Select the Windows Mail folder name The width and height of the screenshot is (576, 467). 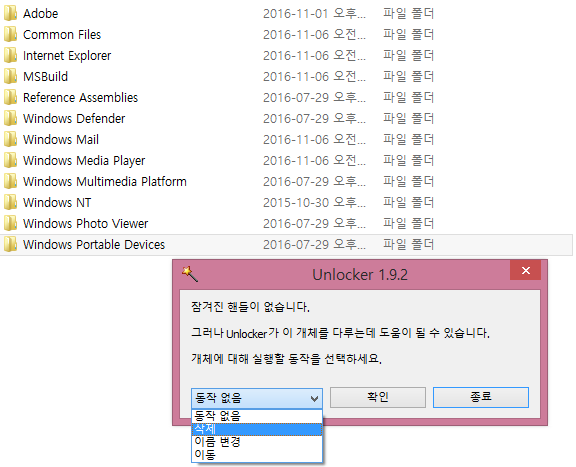point(61,140)
